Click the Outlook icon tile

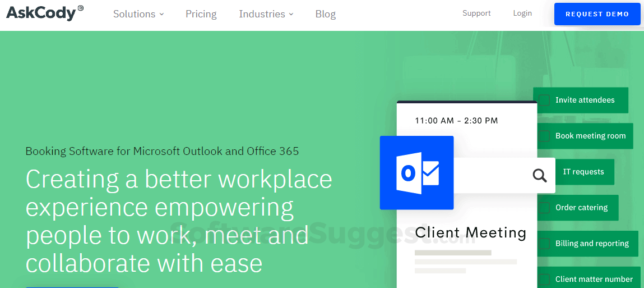[x=416, y=173]
